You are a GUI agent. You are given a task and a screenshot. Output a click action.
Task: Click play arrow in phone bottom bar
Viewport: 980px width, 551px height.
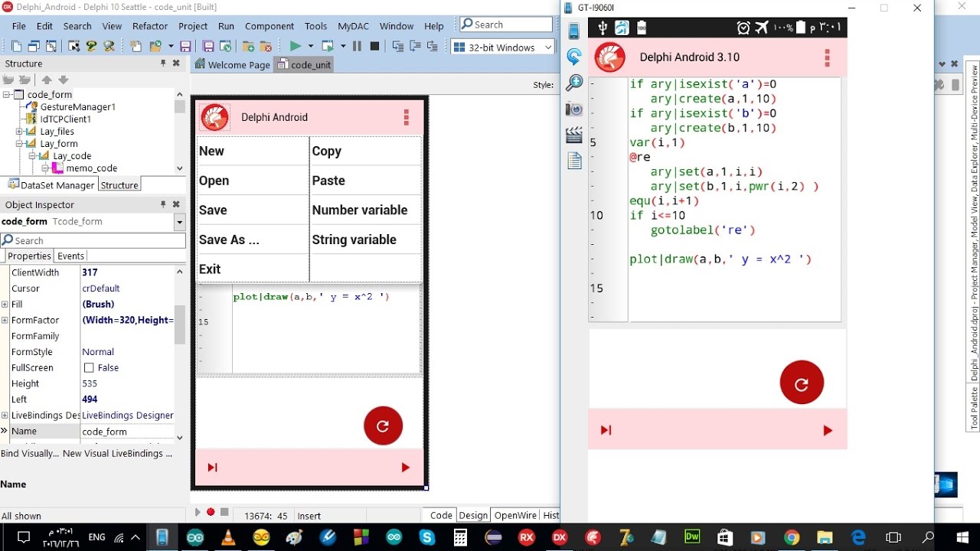[827, 430]
